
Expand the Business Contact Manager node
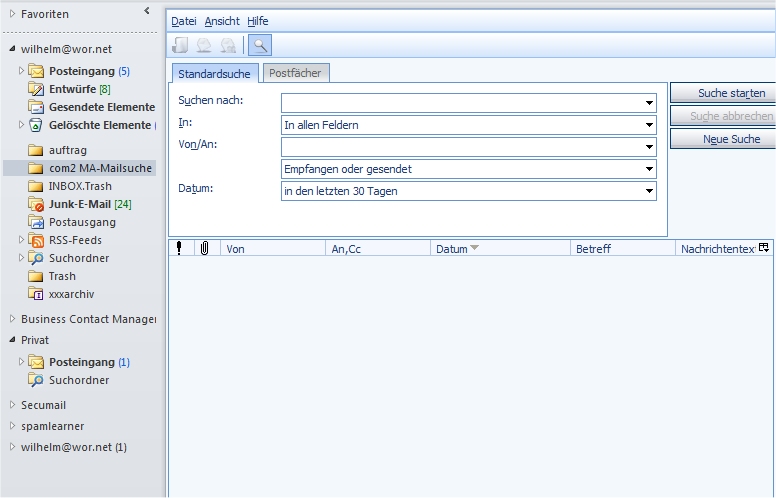(12, 319)
